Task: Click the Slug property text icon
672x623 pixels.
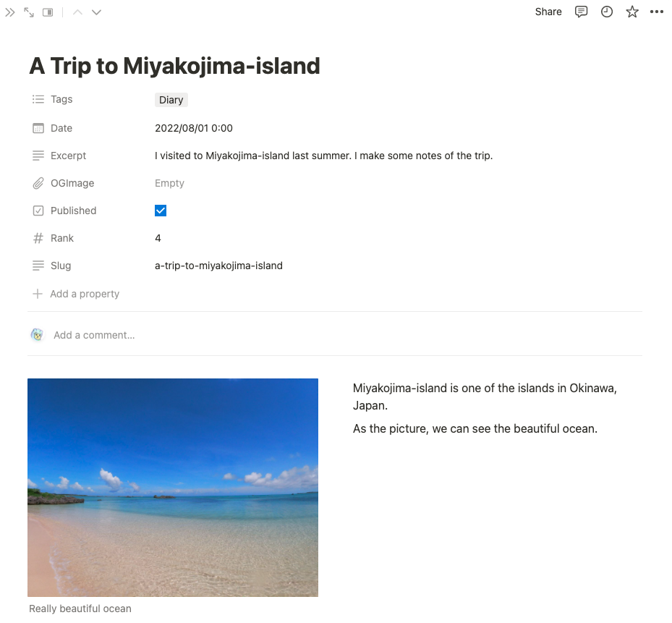Action: tap(38, 266)
